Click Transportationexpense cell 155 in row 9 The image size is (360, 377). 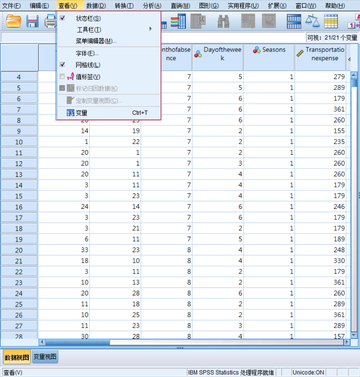pos(321,131)
